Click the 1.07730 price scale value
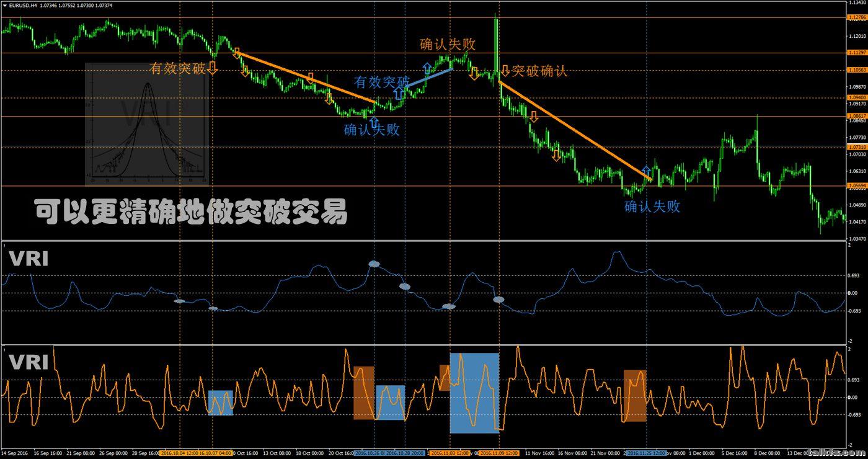Image resolution: width=868 pixels, height=459 pixels. click(x=856, y=137)
